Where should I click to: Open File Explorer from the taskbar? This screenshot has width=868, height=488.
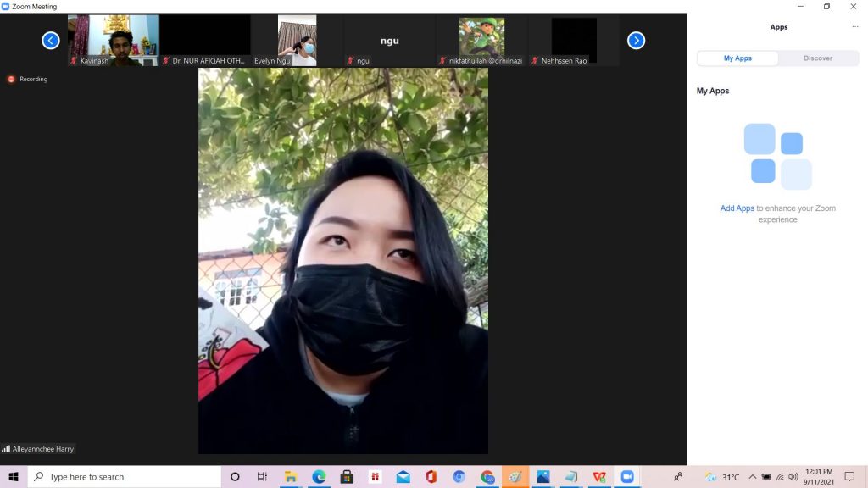point(291,477)
